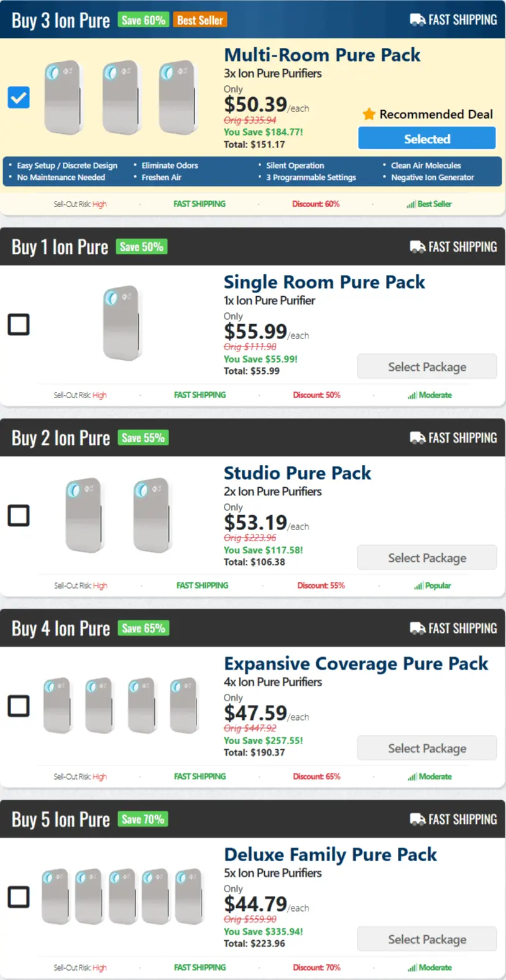This screenshot has height=980, width=506.
Task: Click Select Package for Single Room Pure Pack
Action: [x=426, y=366]
